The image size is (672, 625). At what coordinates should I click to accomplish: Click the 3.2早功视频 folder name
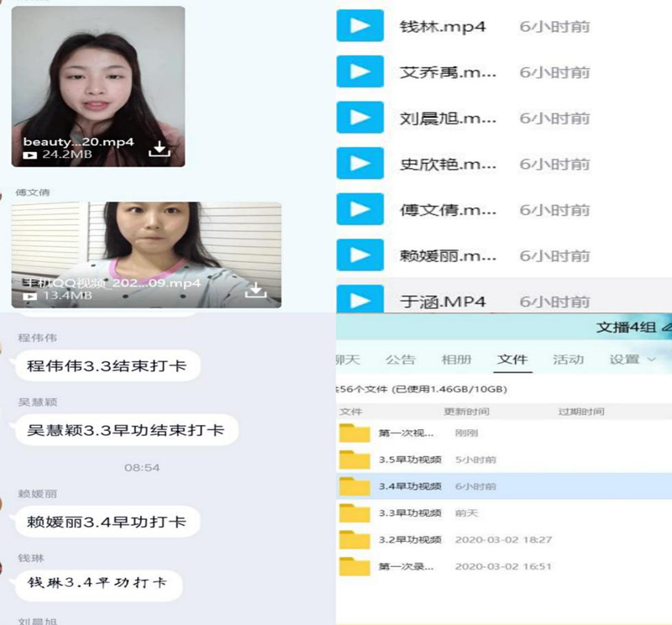pyautogui.click(x=410, y=539)
